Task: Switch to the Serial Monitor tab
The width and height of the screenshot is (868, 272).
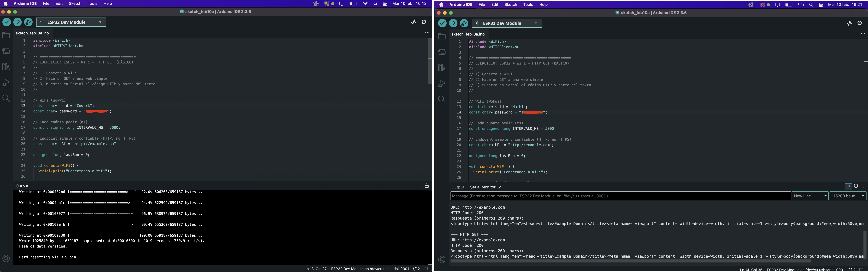Action: click(483, 187)
